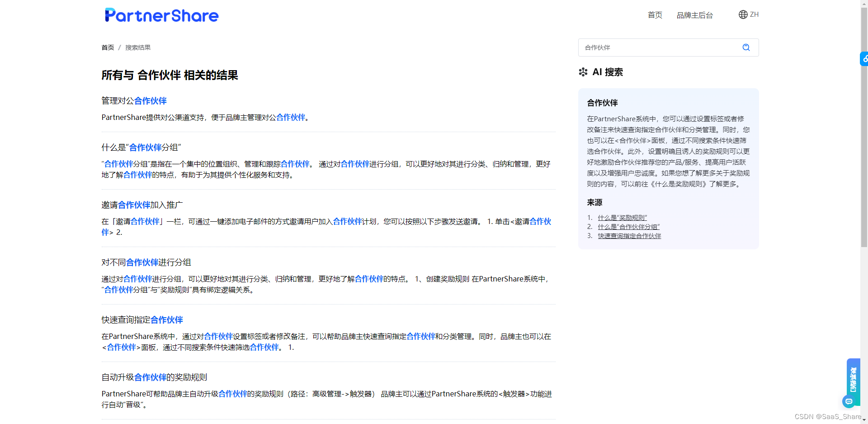Open the ZH language dropdown
Screen dimensions: 868x424
point(754,14)
